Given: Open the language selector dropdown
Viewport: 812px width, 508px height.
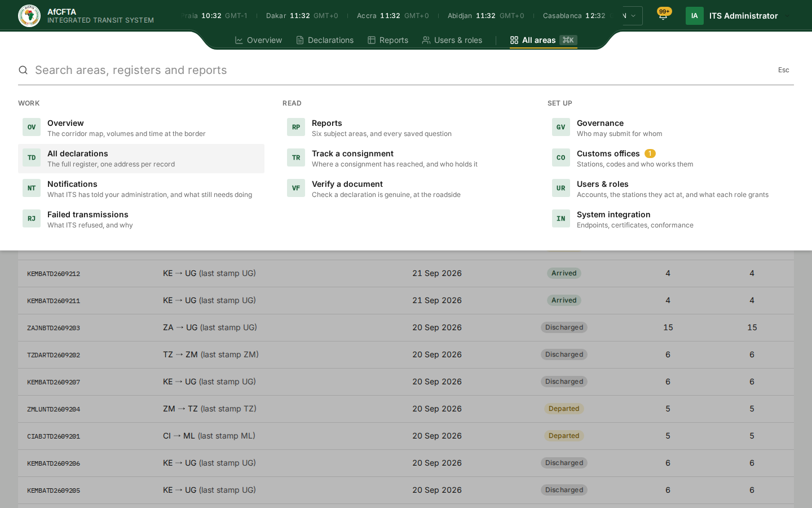Looking at the screenshot, I should [x=632, y=16].
